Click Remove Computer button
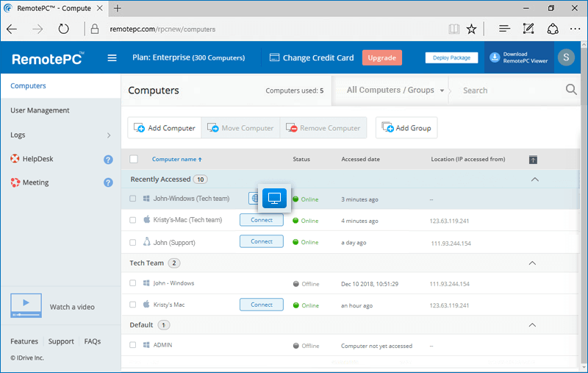Image resolution: width=588 pixels, height=373 pixels. (323, 128)
